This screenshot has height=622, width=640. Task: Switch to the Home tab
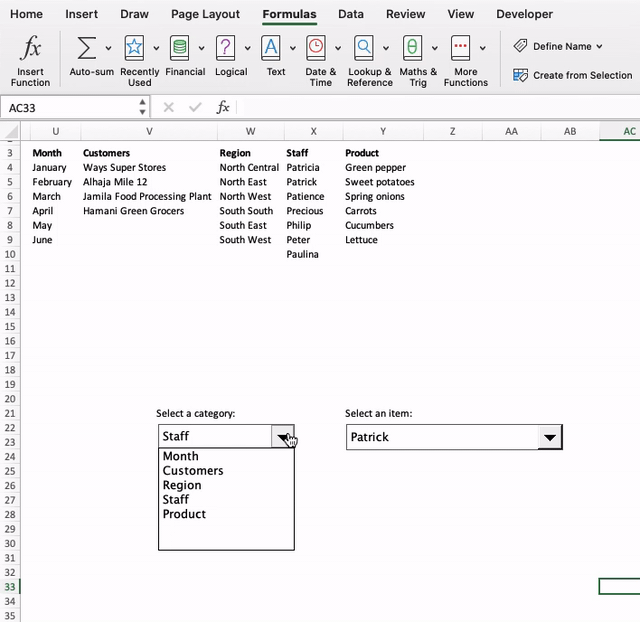[27, 14]
